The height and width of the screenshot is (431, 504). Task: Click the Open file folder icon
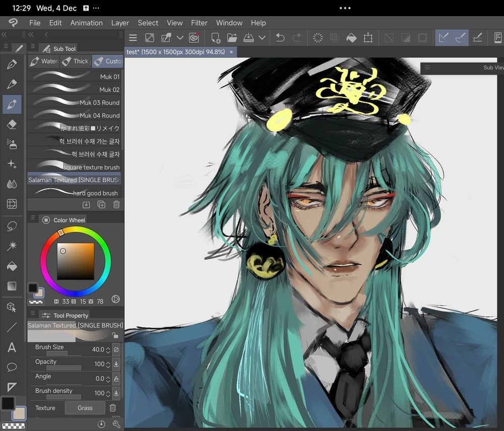(x=232, y=38)
